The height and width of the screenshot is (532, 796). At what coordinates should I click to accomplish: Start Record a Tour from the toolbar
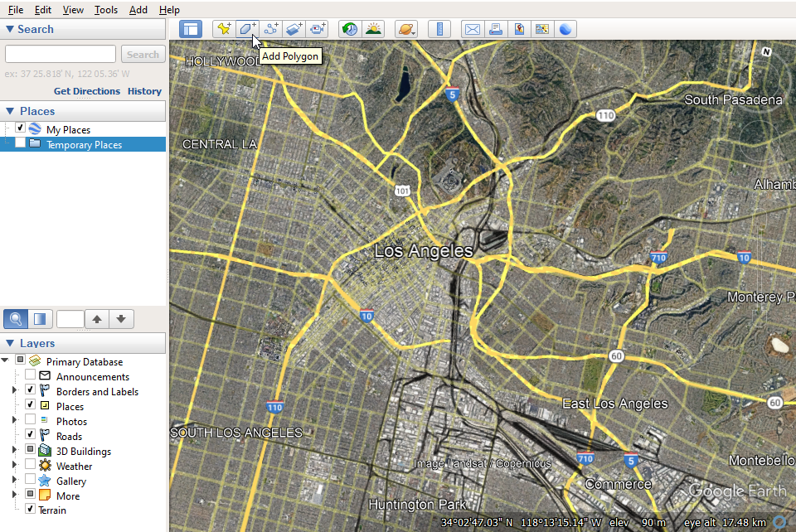pos(318,29)
